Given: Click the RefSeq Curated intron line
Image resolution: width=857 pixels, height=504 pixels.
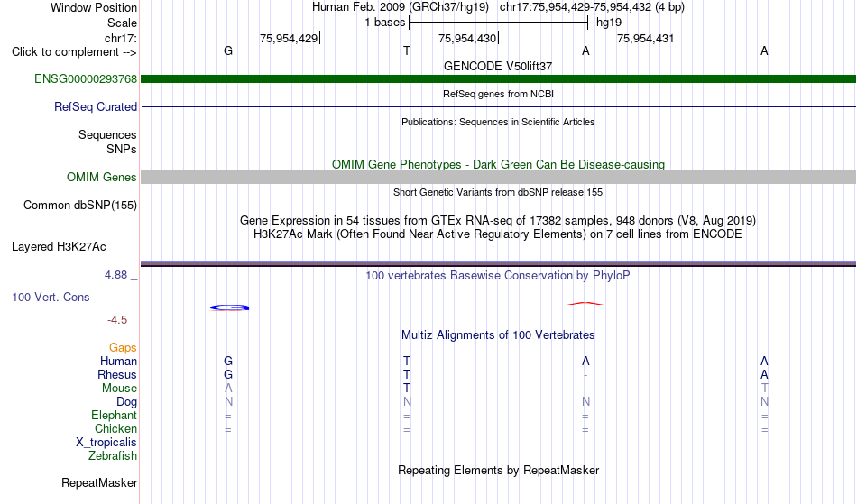Looking at the screenshot, I should click(x=499, y=107).
